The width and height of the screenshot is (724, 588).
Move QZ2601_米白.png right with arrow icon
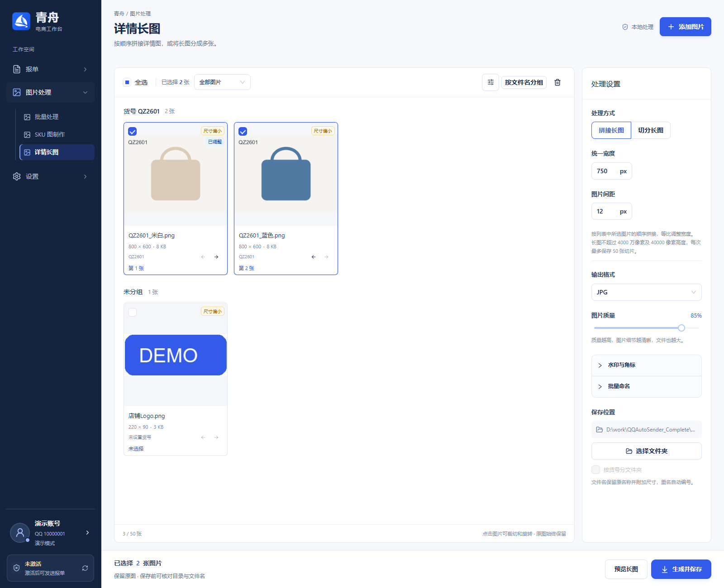coord(216,257)
